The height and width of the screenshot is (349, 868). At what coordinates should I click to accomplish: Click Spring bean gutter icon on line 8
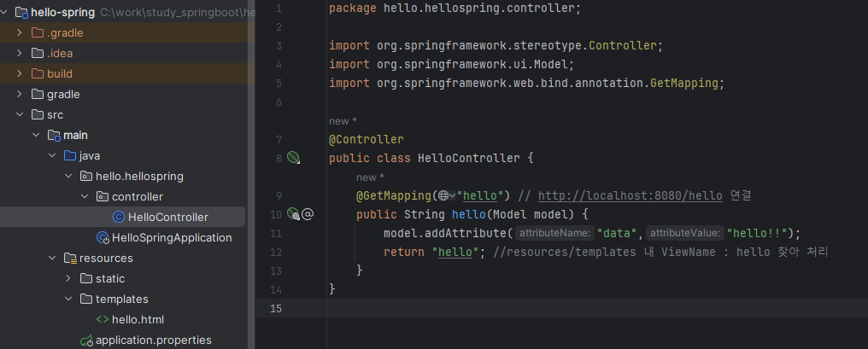(293, 158)
